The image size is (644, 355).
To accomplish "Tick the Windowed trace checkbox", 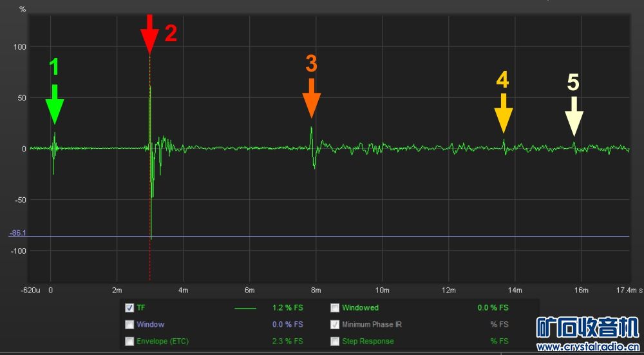I will click(x=335, y=308).
